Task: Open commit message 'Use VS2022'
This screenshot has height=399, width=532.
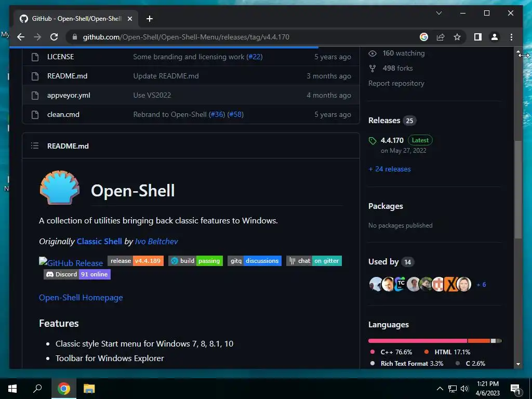Action: [x=152, y=96]
